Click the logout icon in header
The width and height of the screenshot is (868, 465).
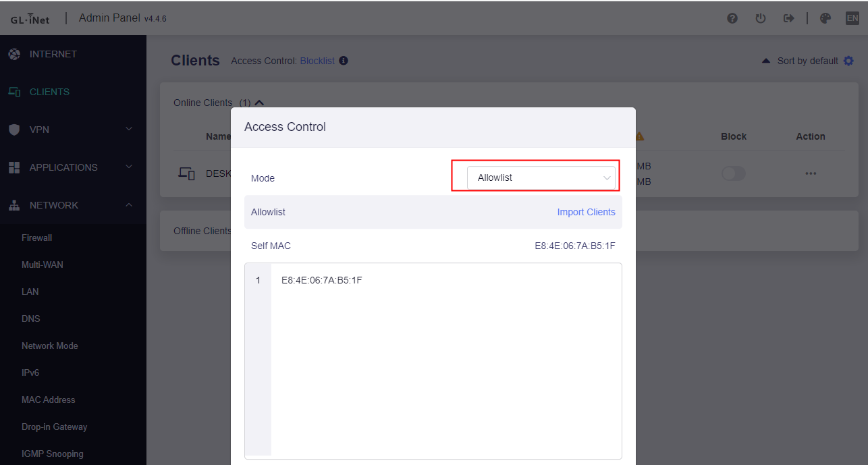[788, 18]
